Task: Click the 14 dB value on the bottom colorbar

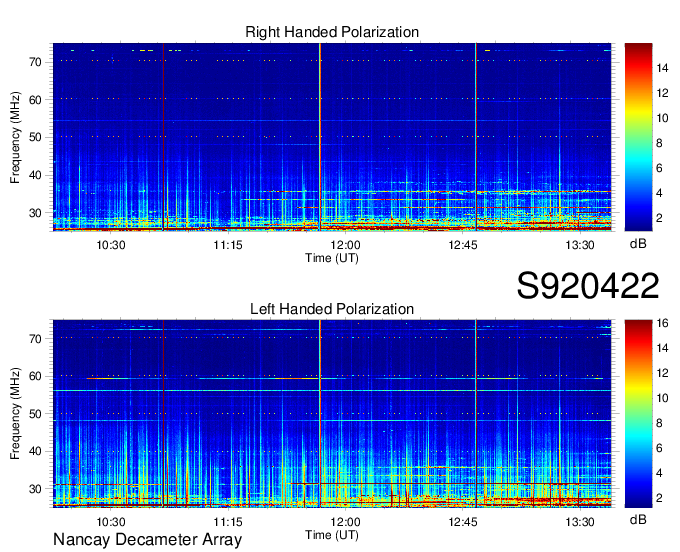Action: point(662,348)
